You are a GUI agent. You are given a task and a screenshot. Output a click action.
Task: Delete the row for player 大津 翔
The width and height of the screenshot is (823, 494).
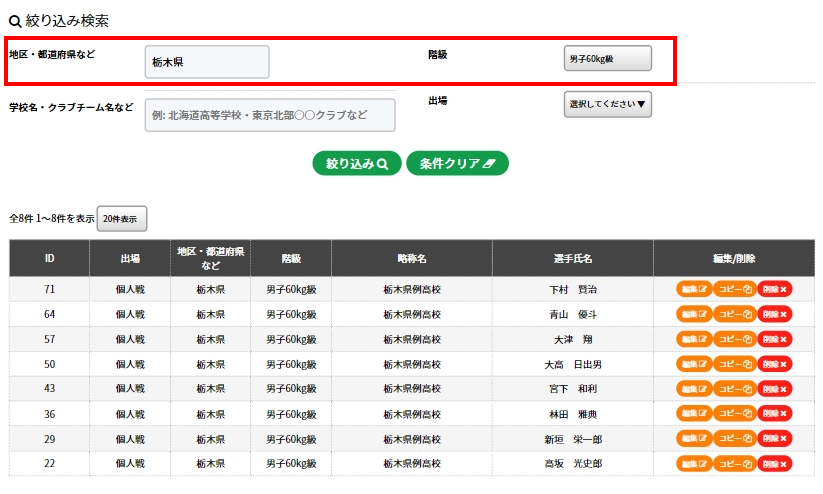(x=774, y=339)
